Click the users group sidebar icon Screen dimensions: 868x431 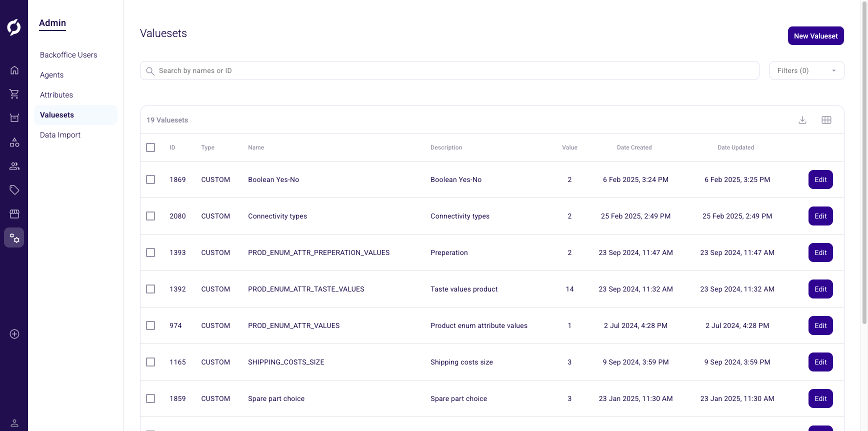14,166
